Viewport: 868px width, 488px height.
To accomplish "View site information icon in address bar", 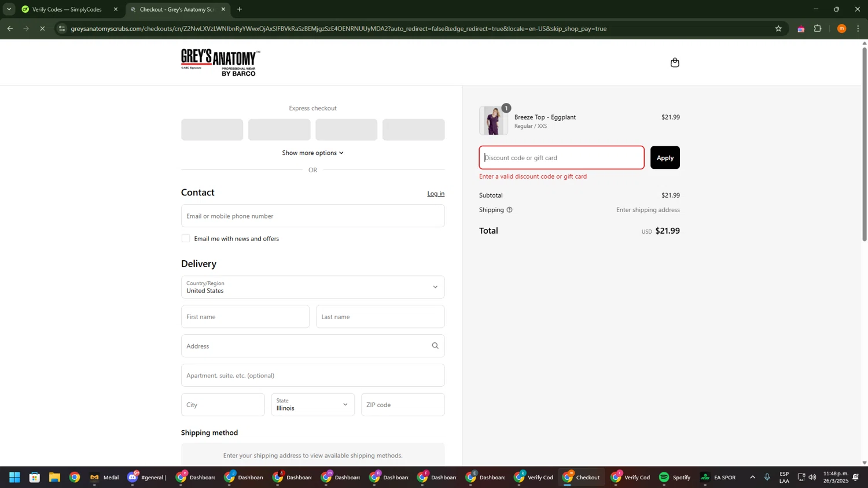I will (x=62, y=28).
